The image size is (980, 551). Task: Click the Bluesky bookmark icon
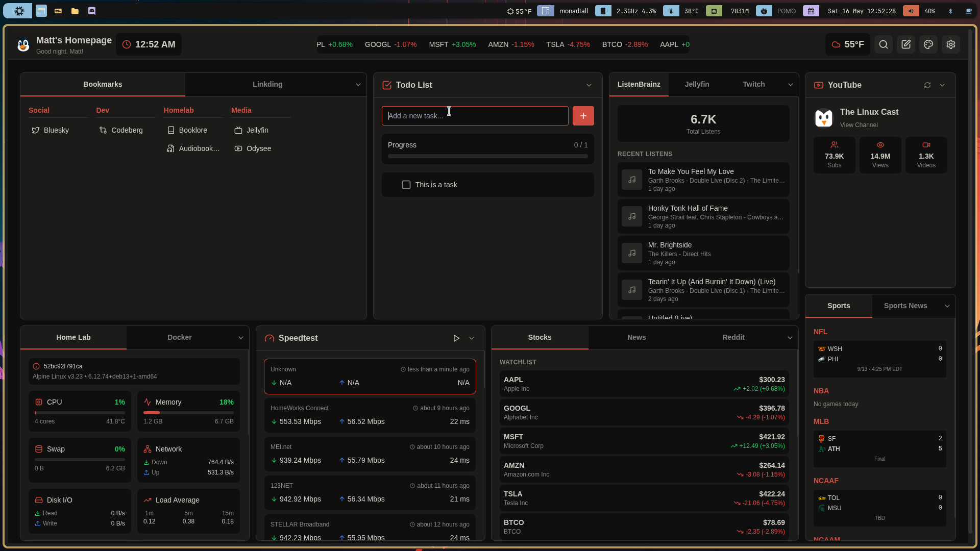click(36, 131)
